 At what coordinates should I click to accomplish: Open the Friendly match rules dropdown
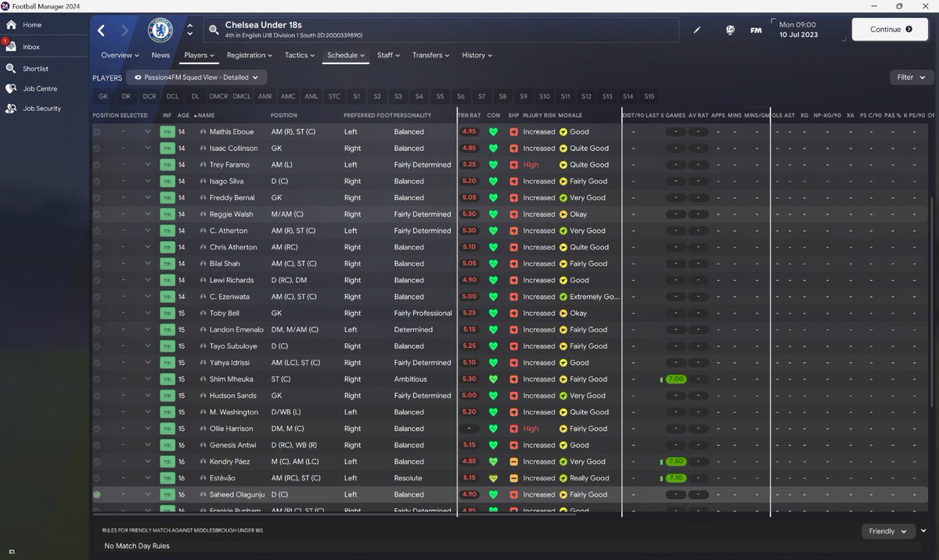coord(888,531)
